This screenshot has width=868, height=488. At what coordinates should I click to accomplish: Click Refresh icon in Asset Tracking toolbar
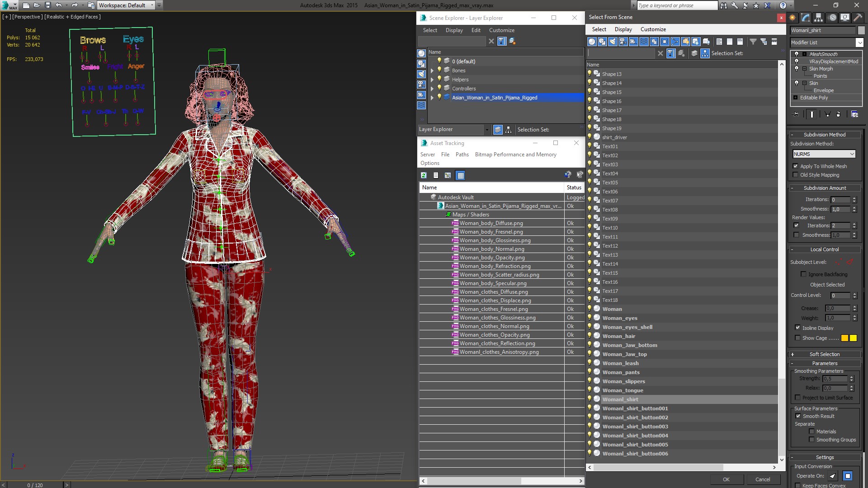(424, 175)
